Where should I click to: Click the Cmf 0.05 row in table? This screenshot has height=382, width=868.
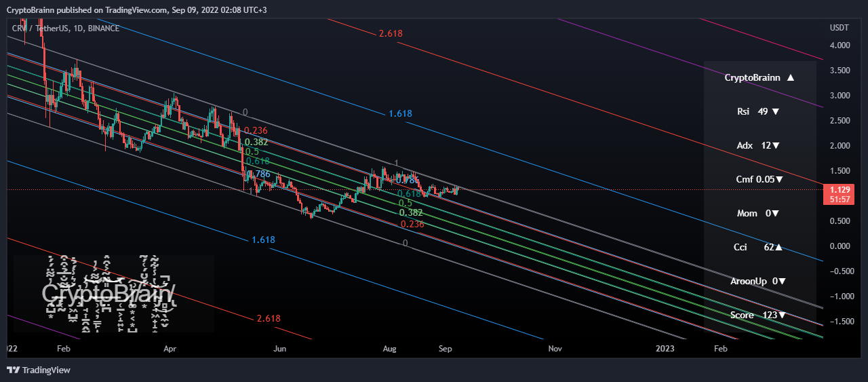pos(759,180)
